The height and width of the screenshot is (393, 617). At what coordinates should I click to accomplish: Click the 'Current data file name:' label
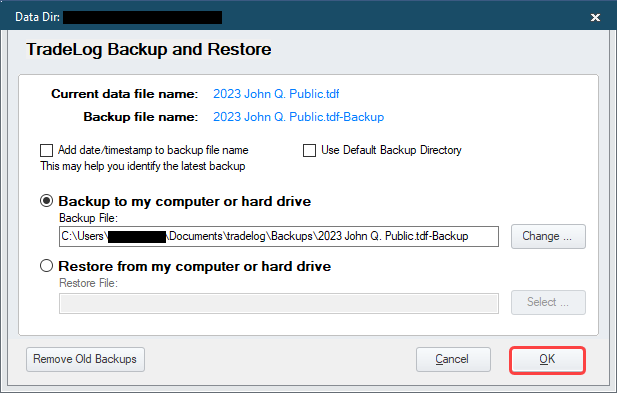[124, 94]
